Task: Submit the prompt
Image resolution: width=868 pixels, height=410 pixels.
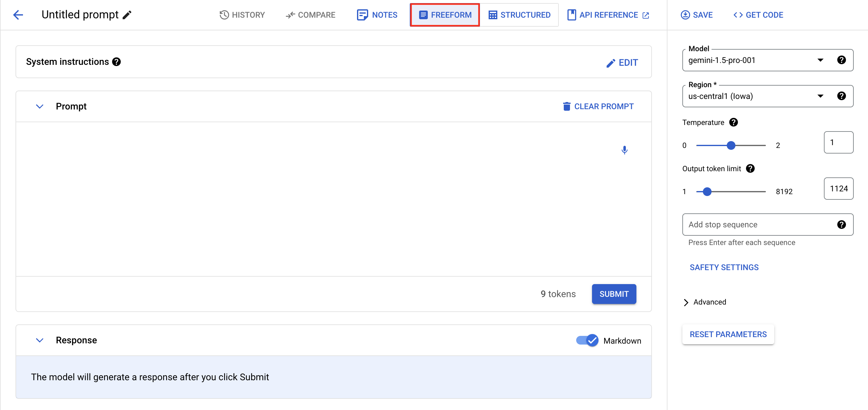Action: click(x=614, y=294)
